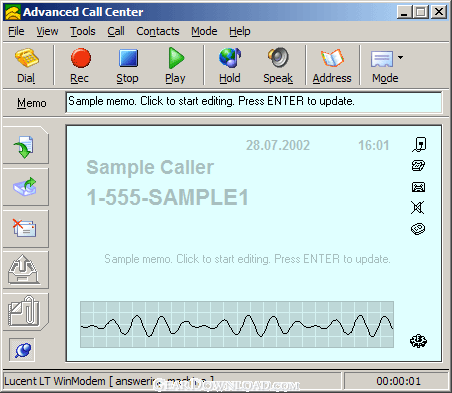The image size is (452, 393).
Task: Click the green arrow document sidebar icon
Action: pyautogui.click(x=24, y=146)
